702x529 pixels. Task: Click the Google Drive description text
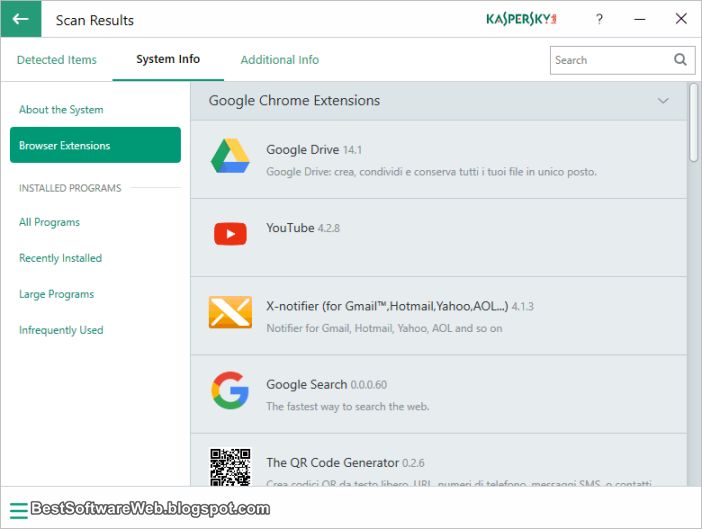point(431,172)
